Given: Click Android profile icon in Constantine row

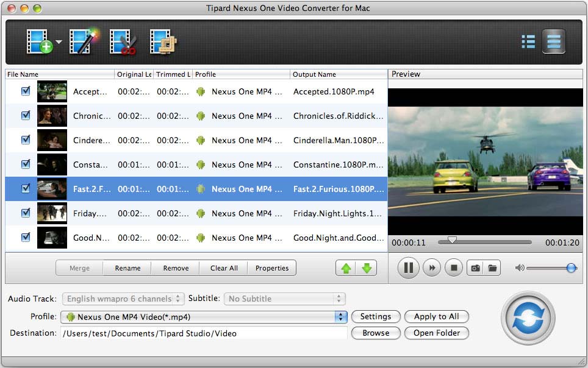Looking at the screenshot, I should click(x=201, y=165).
